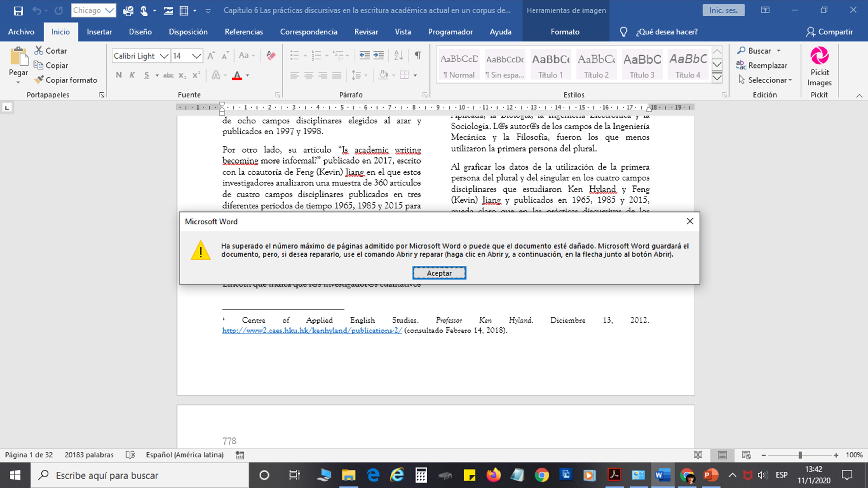
Task: Expand the font size dropdown
Action: 196,56
